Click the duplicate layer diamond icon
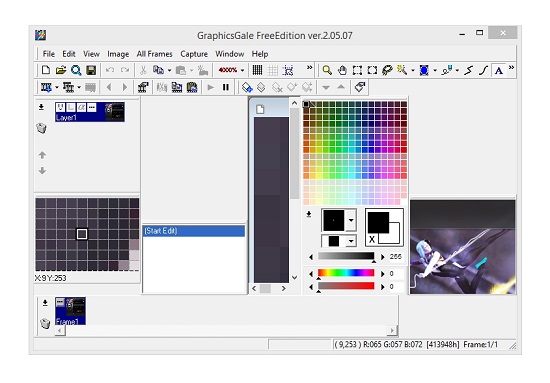Viewport: 550px width, 383px height. point(261,87)
